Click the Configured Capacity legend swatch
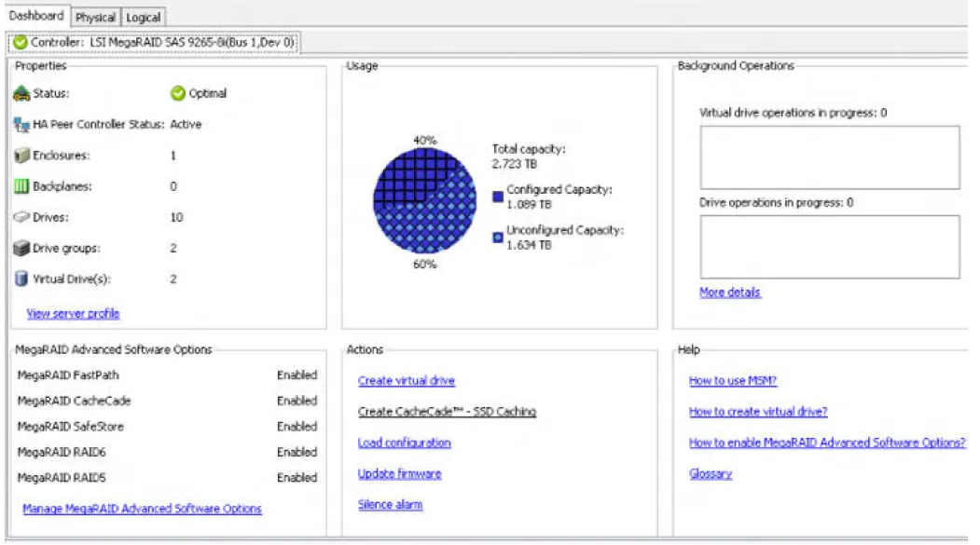Viewport: 980px width, 545px height. click(x=498, y=197)
